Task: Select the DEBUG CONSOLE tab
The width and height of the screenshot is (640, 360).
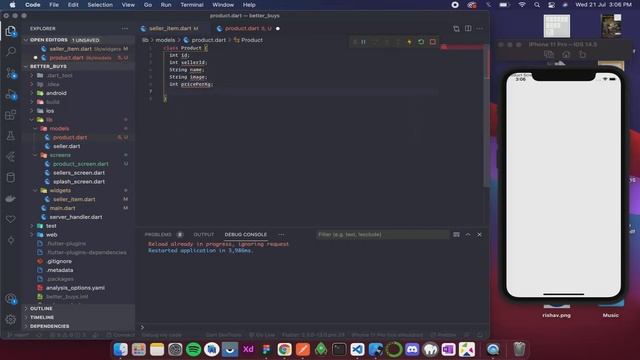Action: (245, 235)
